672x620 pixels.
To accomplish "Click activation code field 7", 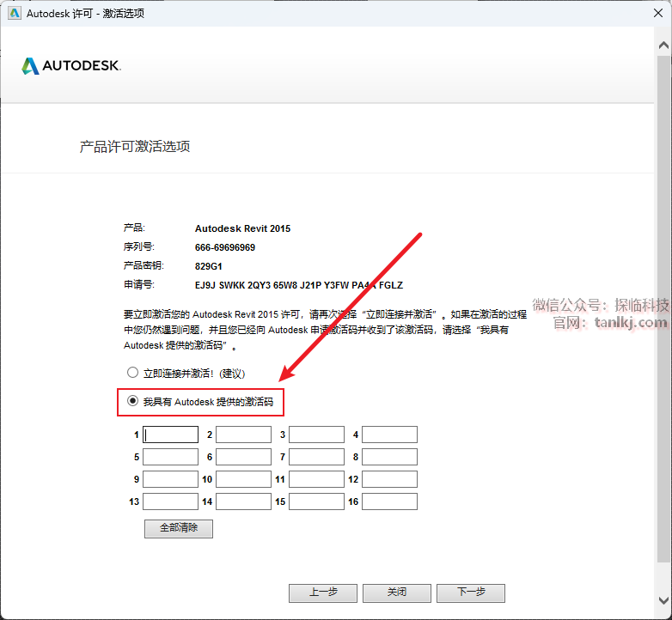I will pos(317,457).
